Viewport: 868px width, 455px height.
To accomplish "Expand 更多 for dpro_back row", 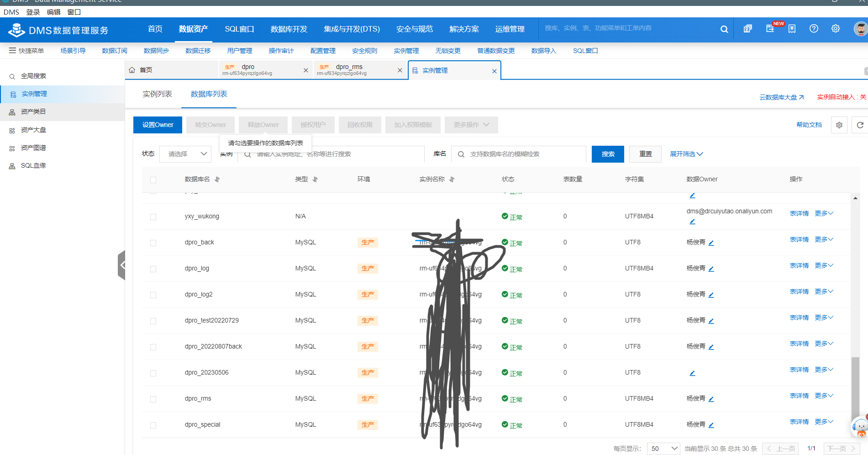I will click(824, 239).
